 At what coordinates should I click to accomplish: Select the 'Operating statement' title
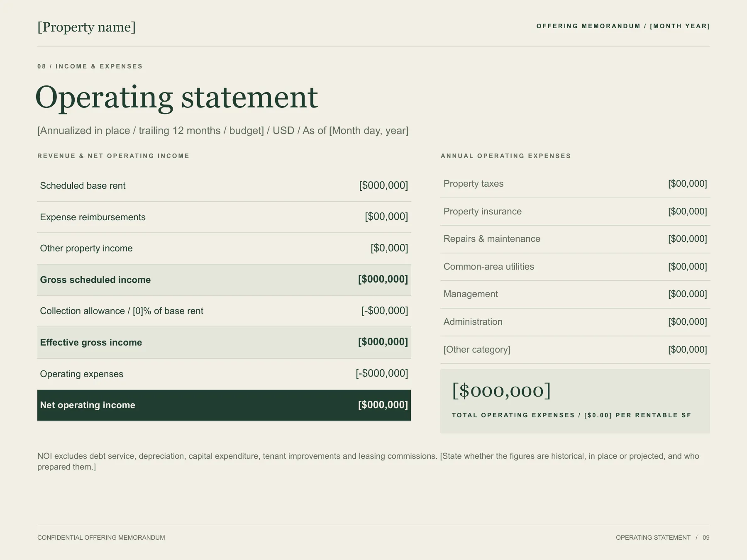(x=177, y=98)
